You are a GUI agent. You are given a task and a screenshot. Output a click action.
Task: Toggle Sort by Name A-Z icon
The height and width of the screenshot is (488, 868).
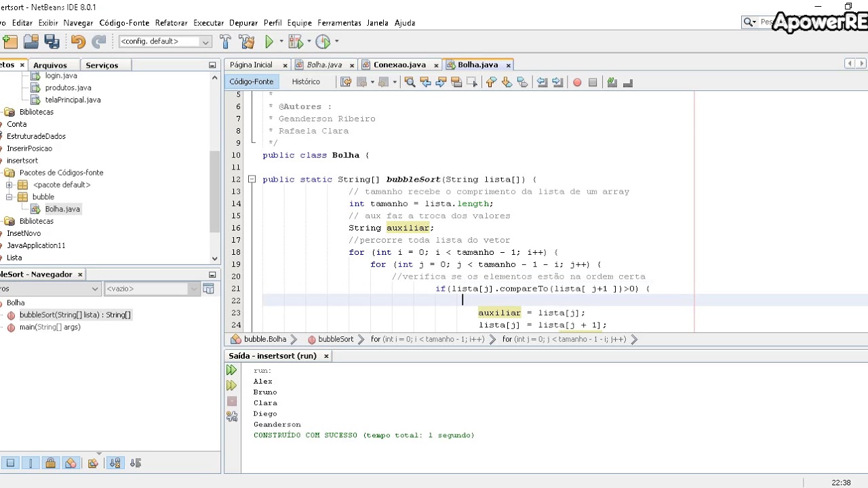click(115, 463)
